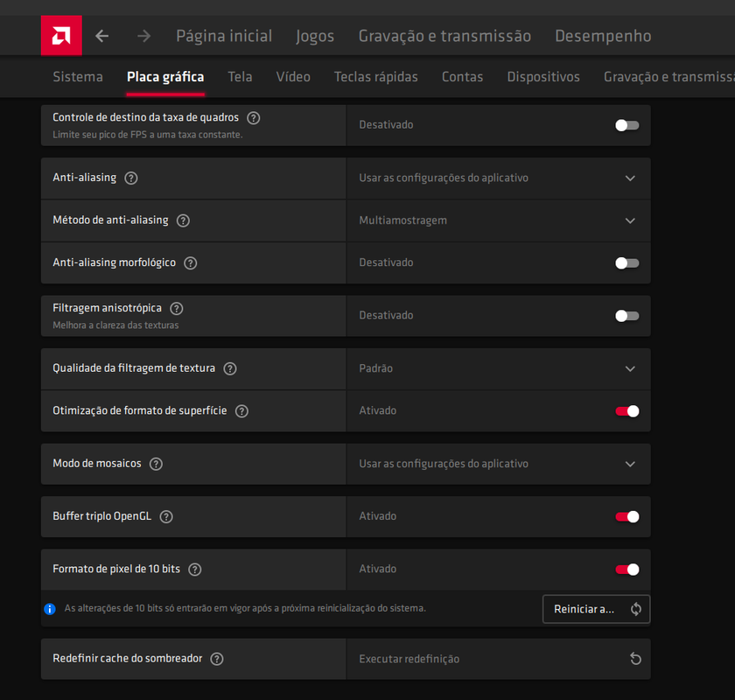Switch to Tela settings tab
This screenshot has width=735, height=700.
click(x=240, y=76)
